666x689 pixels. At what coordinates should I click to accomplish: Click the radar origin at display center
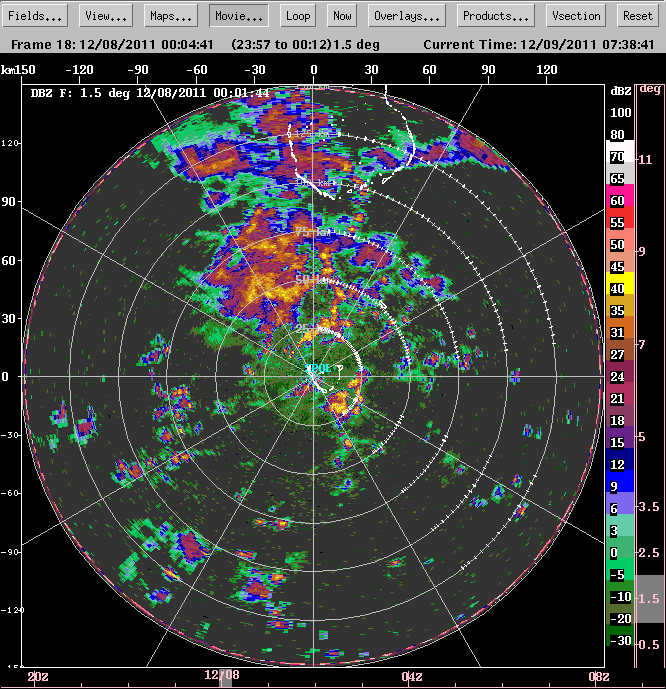(315, 376)
